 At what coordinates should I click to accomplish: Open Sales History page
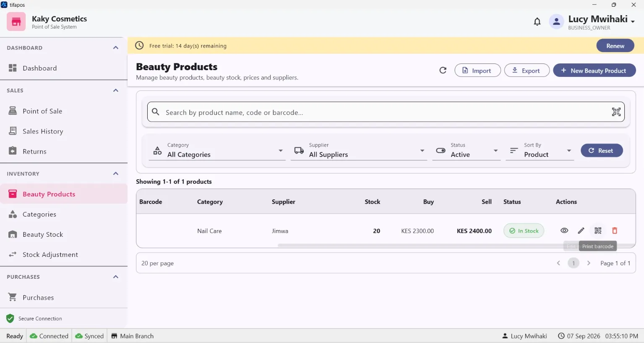click(64, 131)
